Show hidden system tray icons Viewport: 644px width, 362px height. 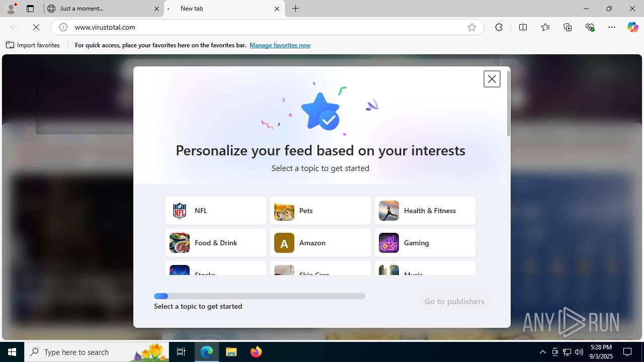point(542,352)
